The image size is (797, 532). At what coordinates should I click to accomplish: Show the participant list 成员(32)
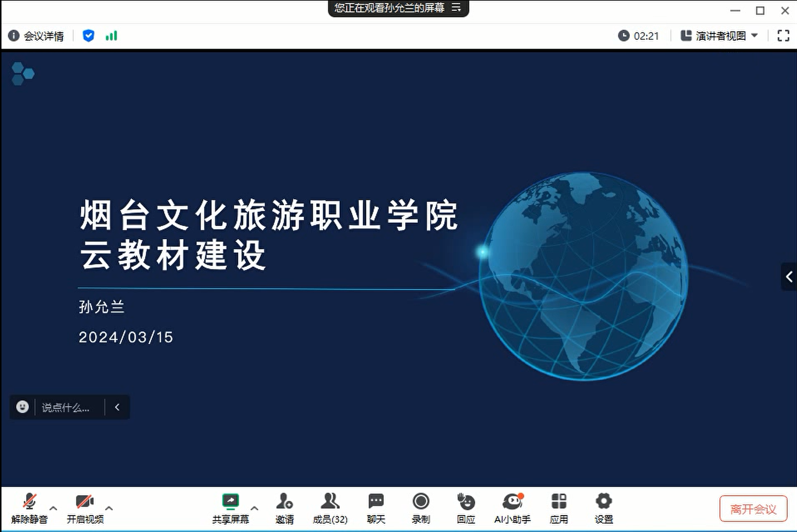click(x=330, y=508)
